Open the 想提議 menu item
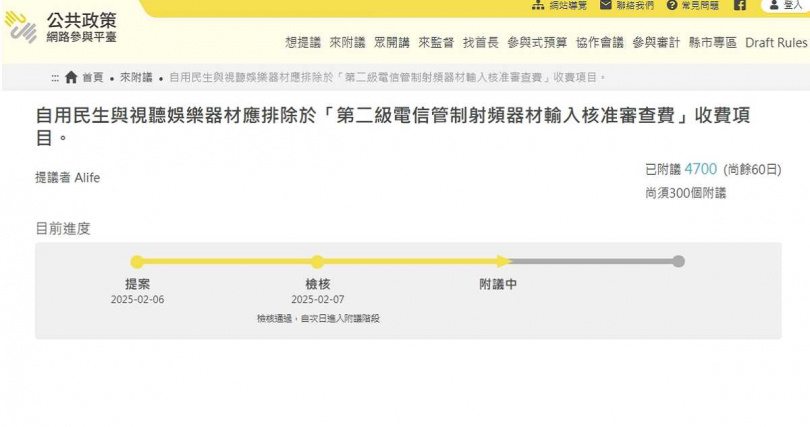 pyautogui.click(x=303, y=42)
